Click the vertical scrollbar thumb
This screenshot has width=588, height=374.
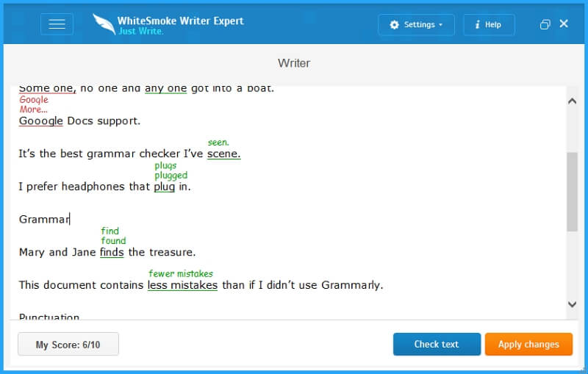click(x=572, y=191)
